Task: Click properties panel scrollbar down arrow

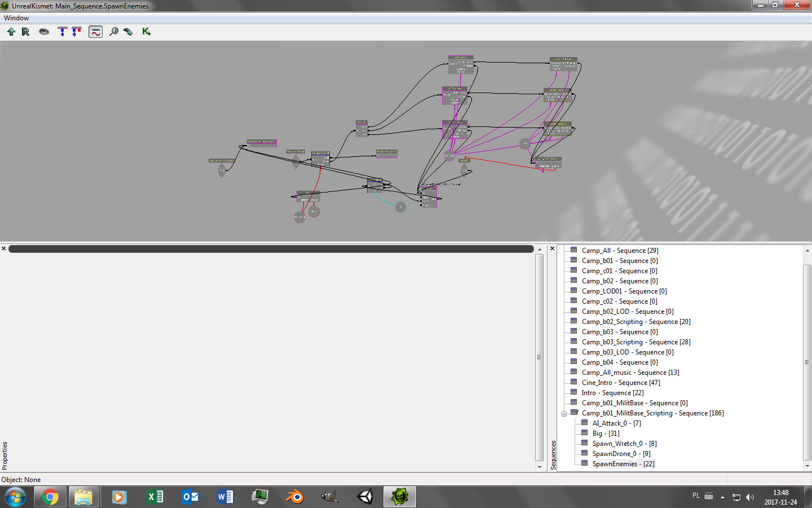Action: (x=540, y=467)
